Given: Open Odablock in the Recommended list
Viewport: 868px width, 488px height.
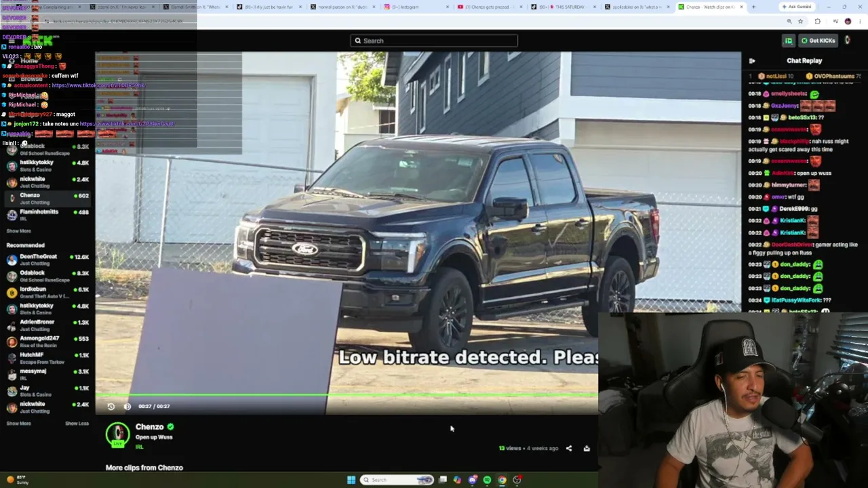Looking at the screenshot, I should coord(47,276).
